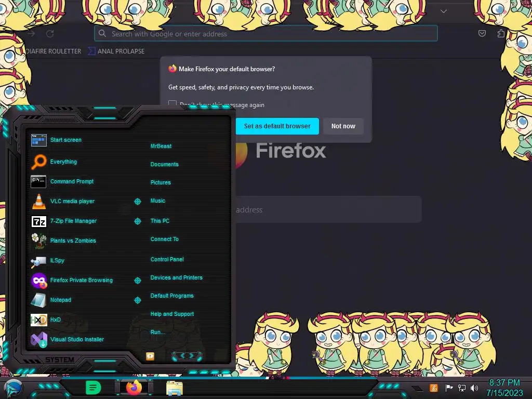
Task: Click the start menu shutdown arrows button
Action: tap(187, 356)
